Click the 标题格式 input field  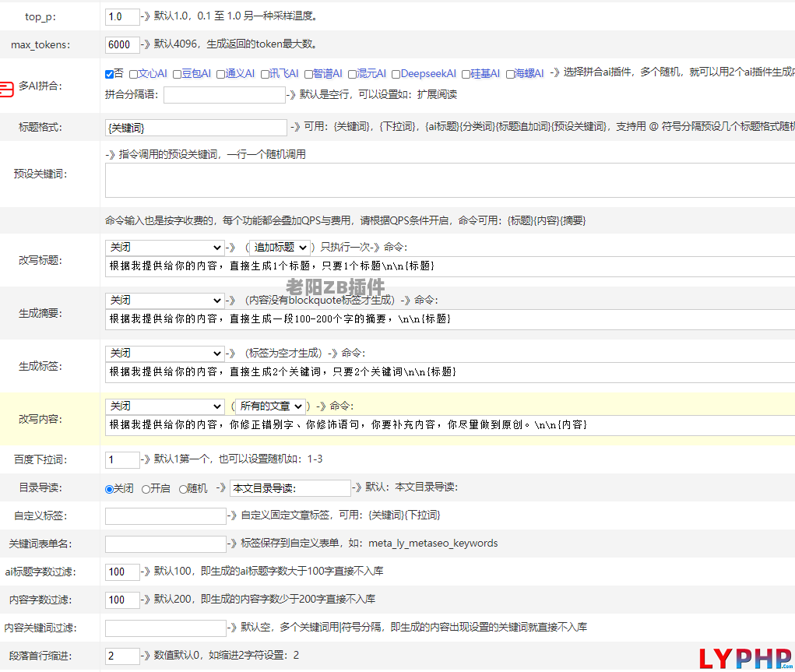click(196, 127)
